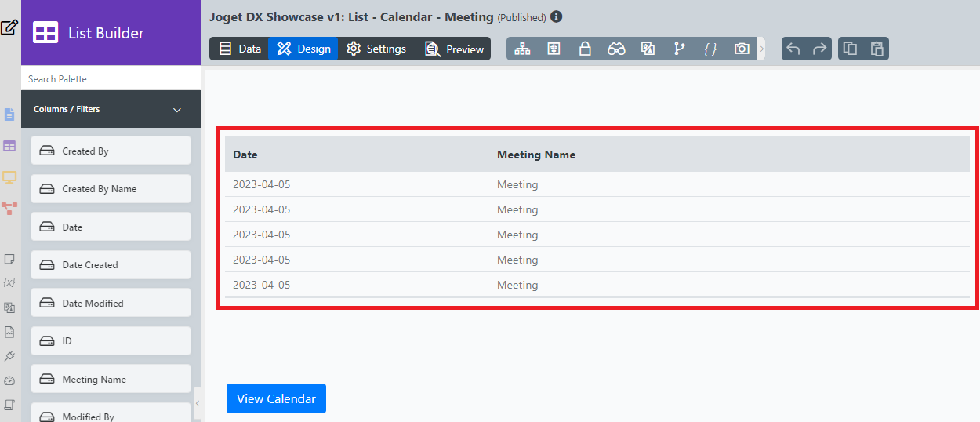Click the redo arrow icon

coord(819,49)
